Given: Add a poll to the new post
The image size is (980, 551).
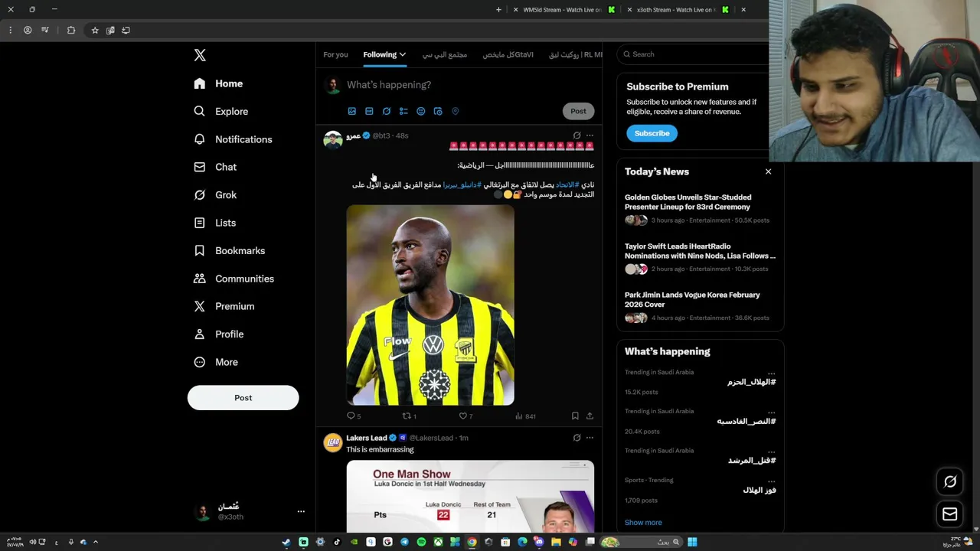Looking at the screenshot, I should coord(403,111).
